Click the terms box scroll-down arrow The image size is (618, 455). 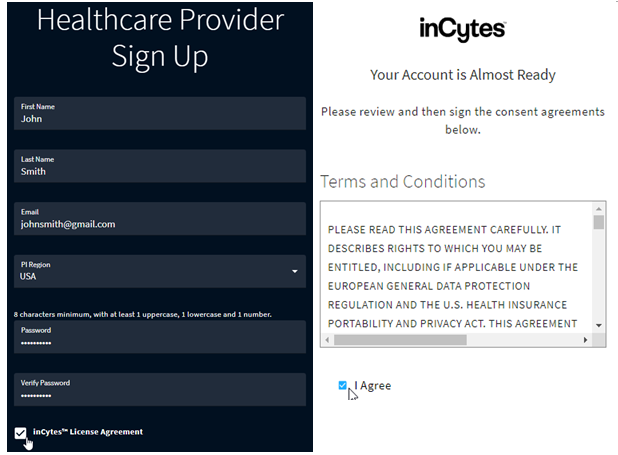[x=598, y=325]
